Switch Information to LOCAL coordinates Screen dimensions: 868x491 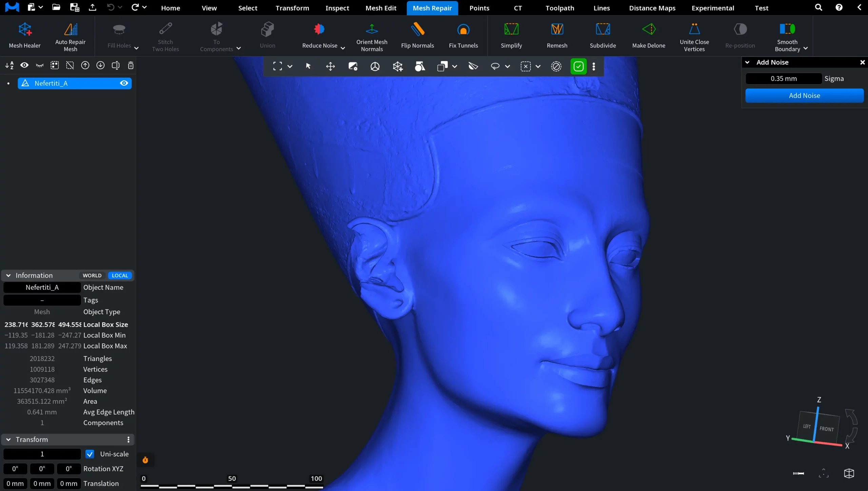[120, 276]
